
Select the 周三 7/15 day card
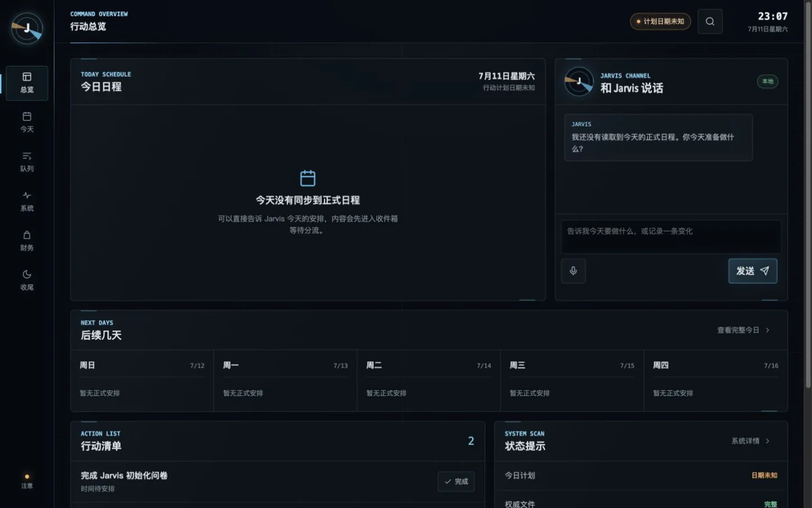click(572, 380)
